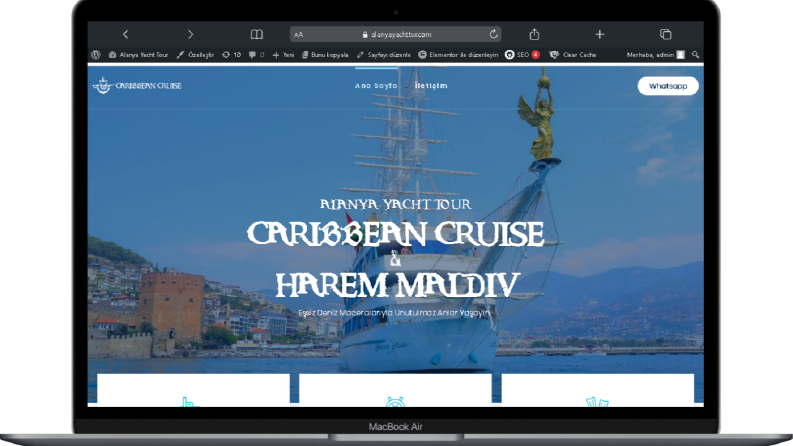This screenshot has width=793, height=446.
Task: Reload the page with the refresh icon
Action: [494, 34]
